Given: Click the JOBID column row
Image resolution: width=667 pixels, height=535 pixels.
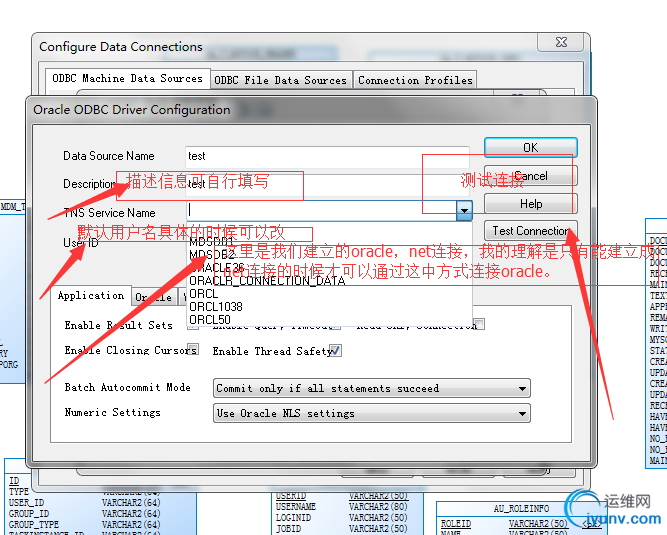Looking at the screenshot, I should click(288, 529).
